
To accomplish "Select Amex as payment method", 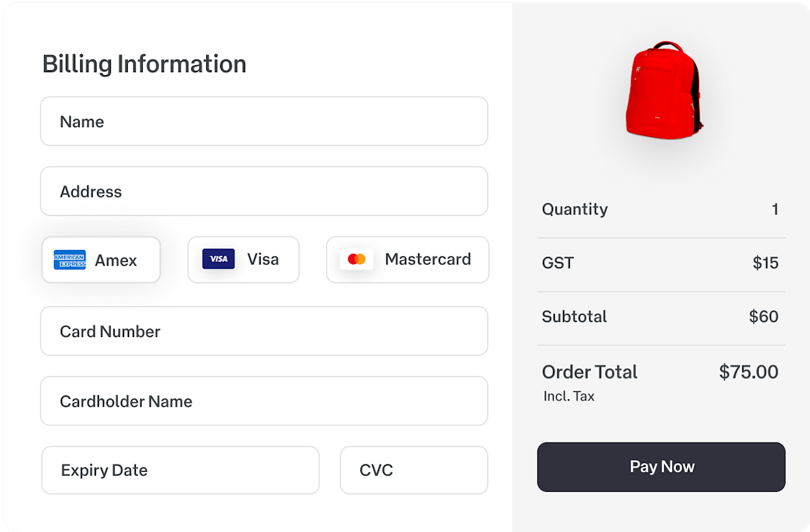I will point(101,259).
